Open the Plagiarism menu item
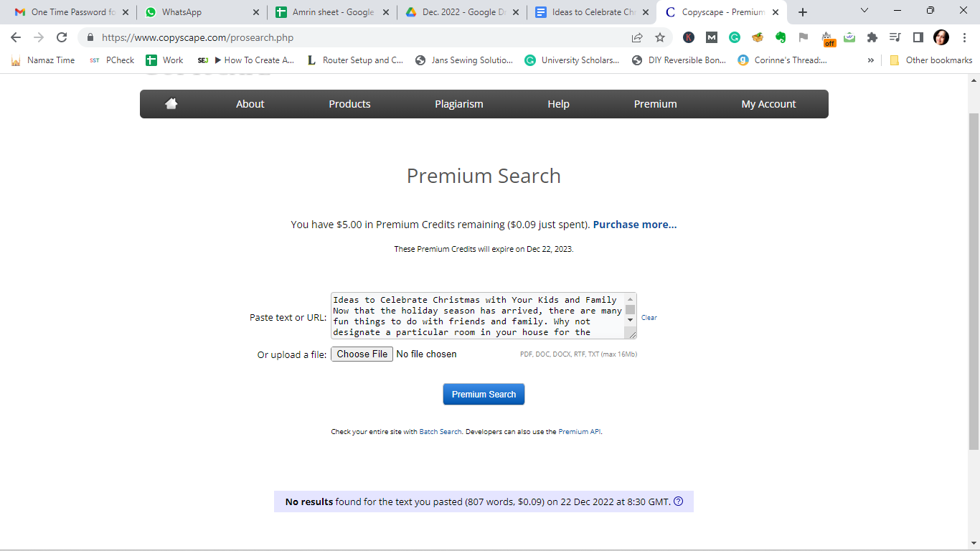The height and width of the screenshot is (551, 980). coord(459,104)
